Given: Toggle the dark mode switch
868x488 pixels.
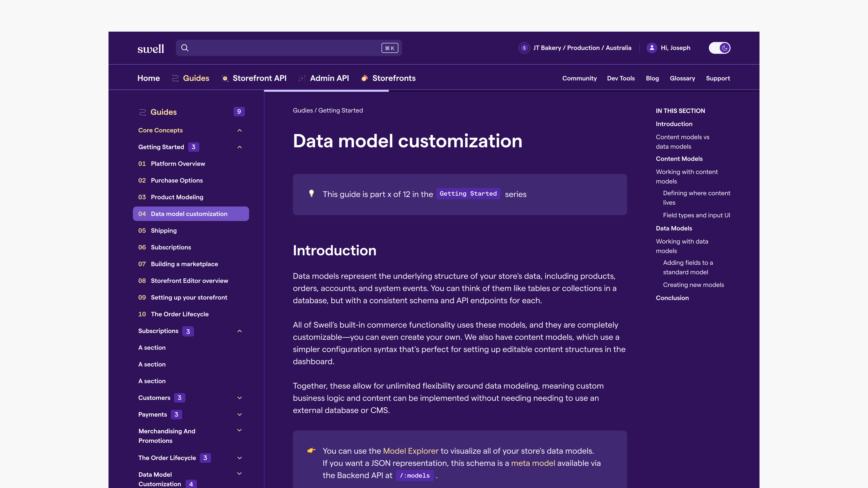Looking at the screenshot, I should [719, 48].
